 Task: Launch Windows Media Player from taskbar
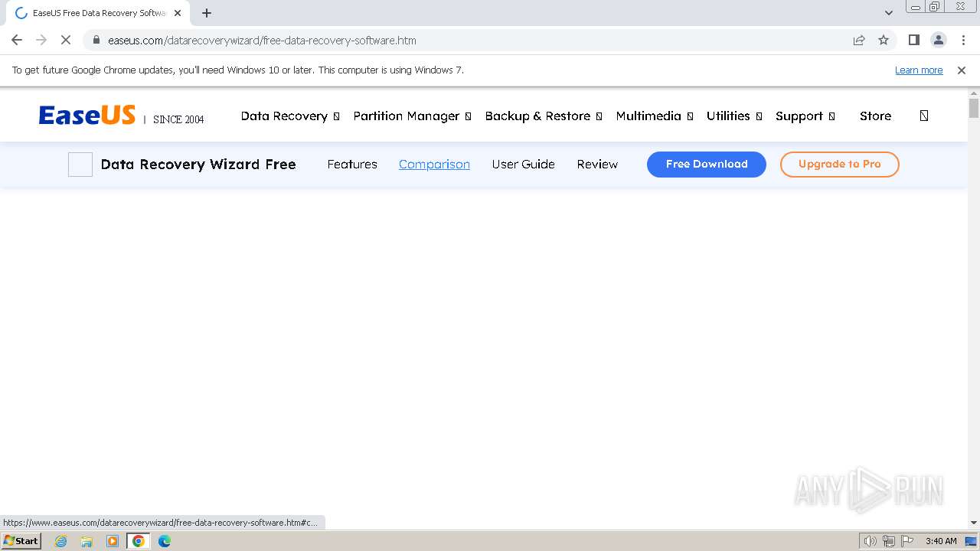pos(113,541)
